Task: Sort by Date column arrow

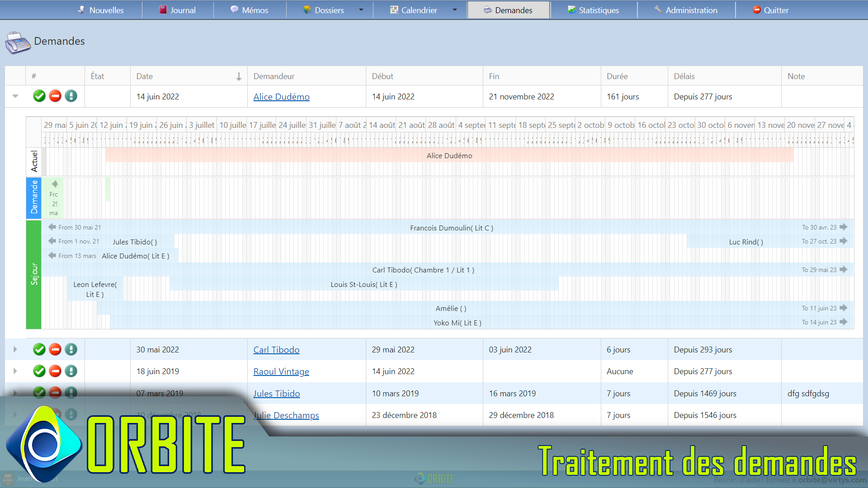Action: [x=239, y=76]
